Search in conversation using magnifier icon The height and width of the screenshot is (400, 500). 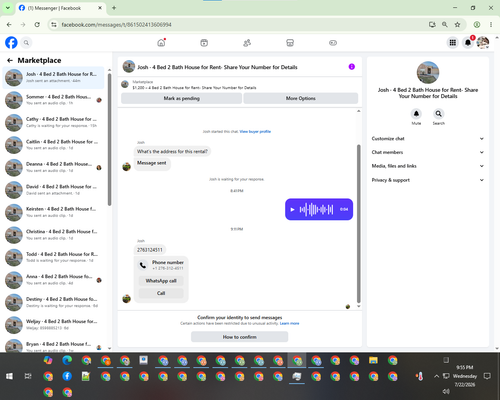click(439, 114)
